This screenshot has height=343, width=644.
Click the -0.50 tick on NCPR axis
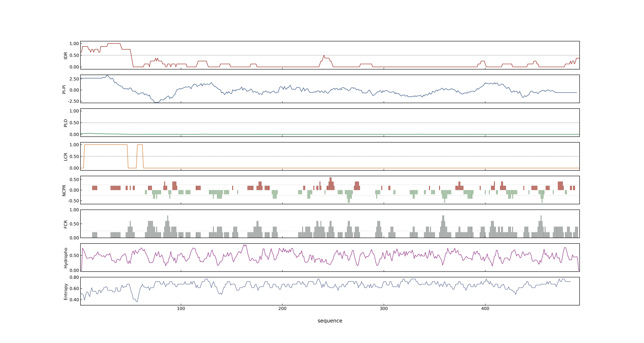tap(73, 201)
